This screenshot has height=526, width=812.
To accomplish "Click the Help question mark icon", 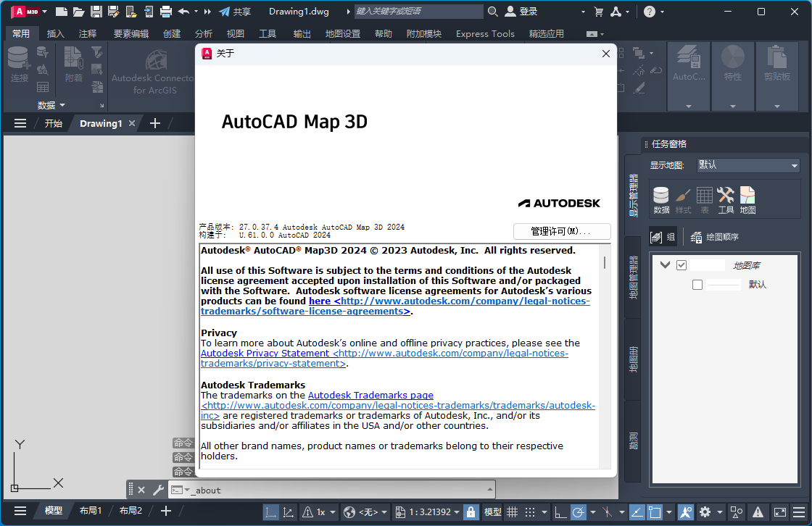I will pos(650,12).
